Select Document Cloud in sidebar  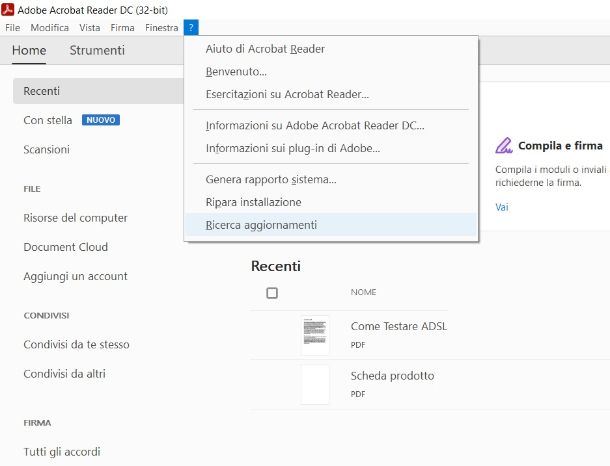coord(65,247)
